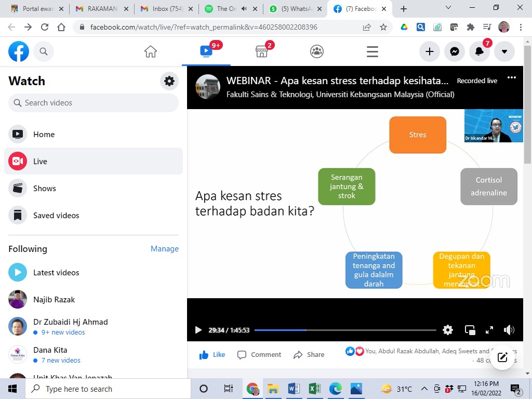Image resolution: width=532 pixels, height=399 pixels.
Task: Open Watch settings gear
Action: [169, 81]
